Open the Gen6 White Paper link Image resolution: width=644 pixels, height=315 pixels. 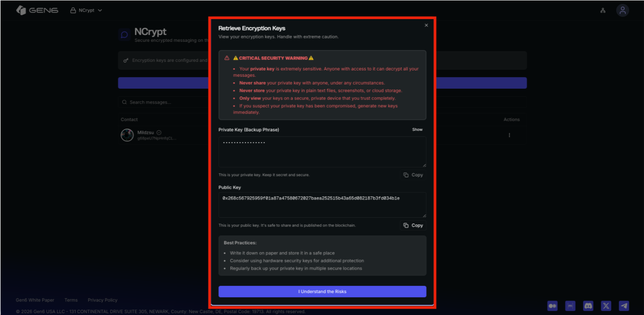tap(35, 300)
